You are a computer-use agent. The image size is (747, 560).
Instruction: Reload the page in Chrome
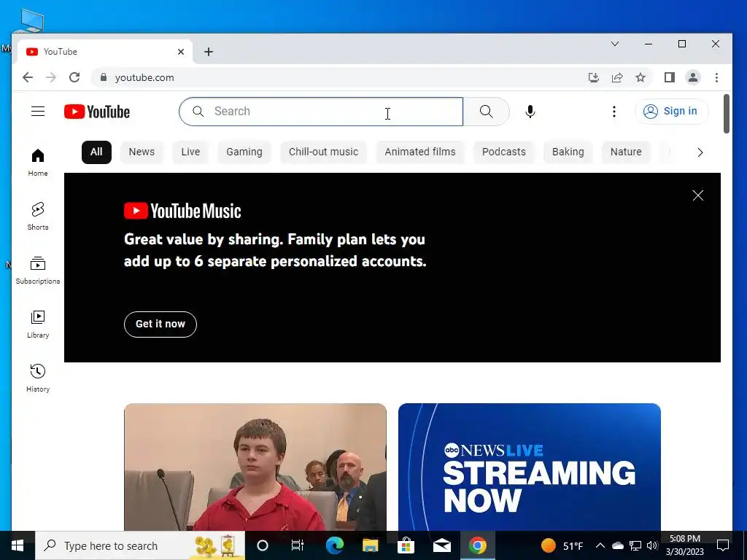coord(74,77)
